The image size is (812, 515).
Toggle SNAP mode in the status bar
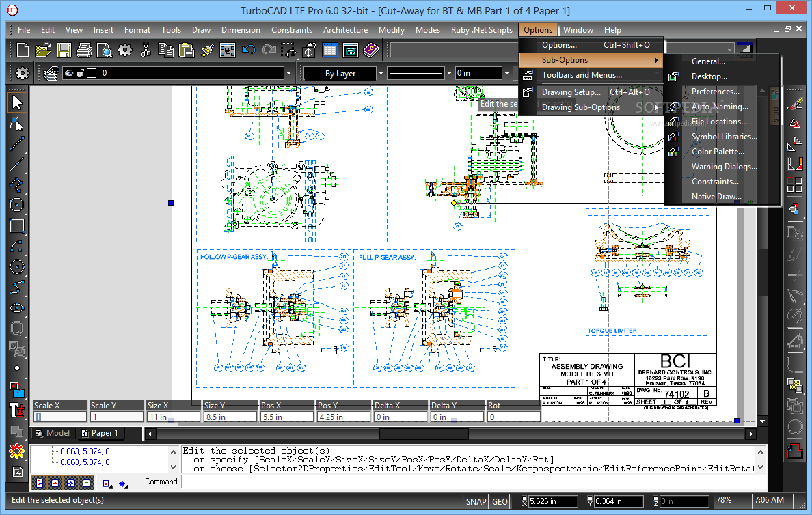(476, 501)
